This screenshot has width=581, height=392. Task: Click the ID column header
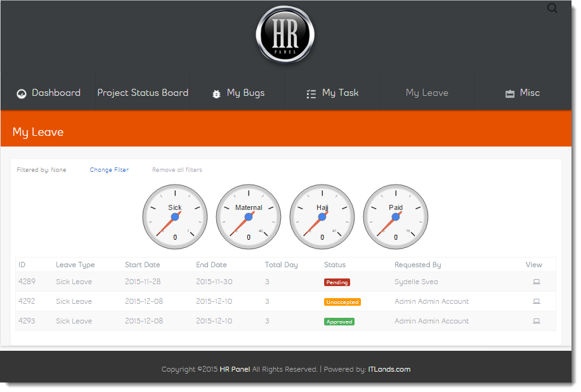(x=22, y=265)
